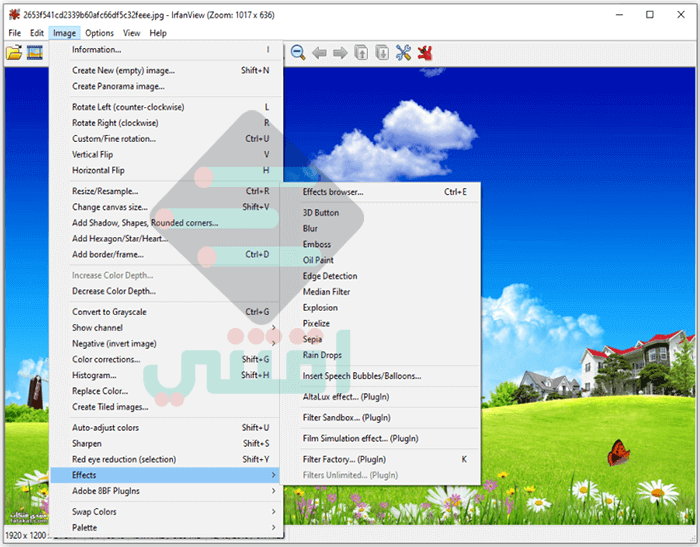Select Add Hexagon/Star/Heart...
Viewport: 700px width, 547px height.
coord(166,239)
